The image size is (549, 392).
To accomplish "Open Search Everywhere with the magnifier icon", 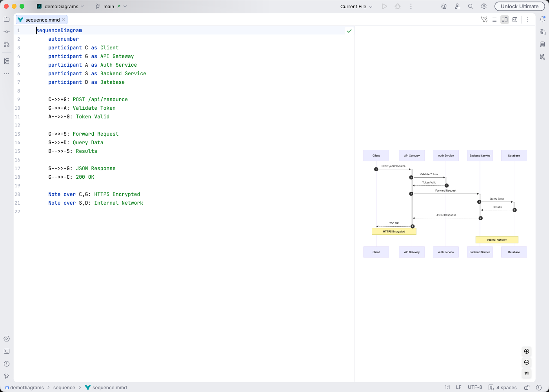I will [x=470, y=6].
